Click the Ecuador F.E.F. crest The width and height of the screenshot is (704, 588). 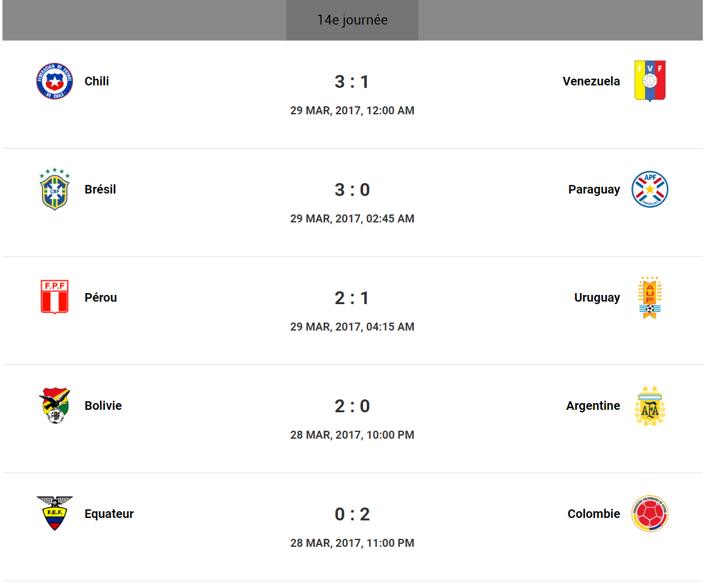tap(55, 514)
